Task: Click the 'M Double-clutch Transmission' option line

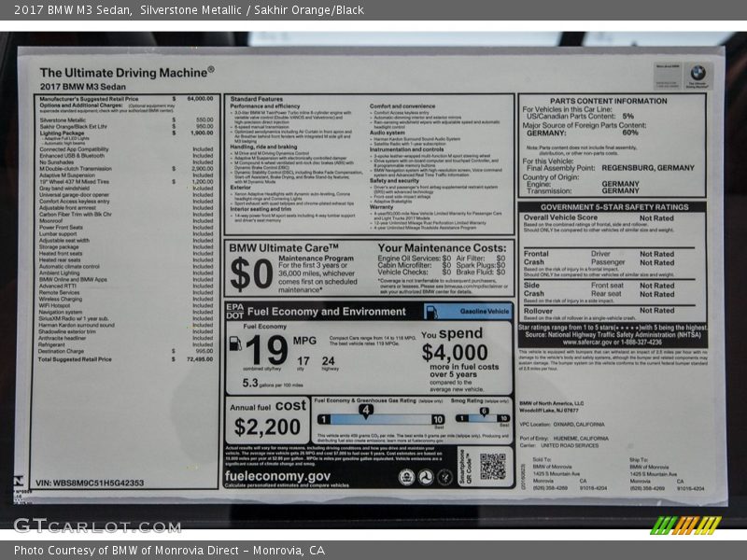Action: coord(126,169)
